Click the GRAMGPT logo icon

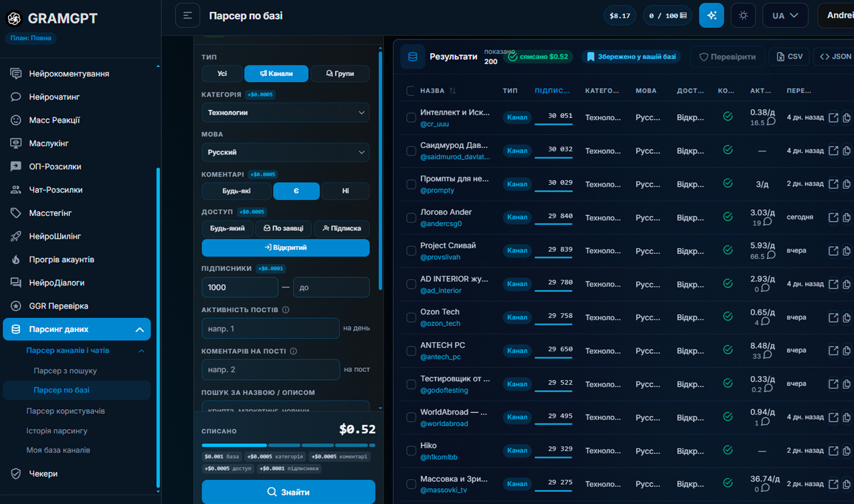click(x=14, y=19)
